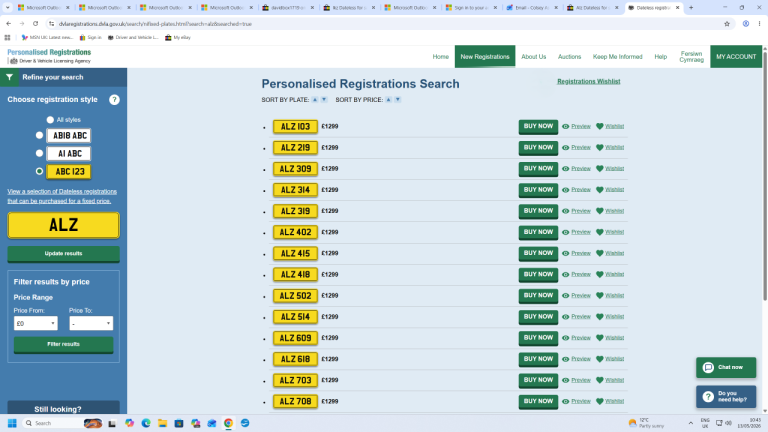The image size is (768, 432).
Task: Click BUY NOW for ALZ 309
Action: [538, 168]
